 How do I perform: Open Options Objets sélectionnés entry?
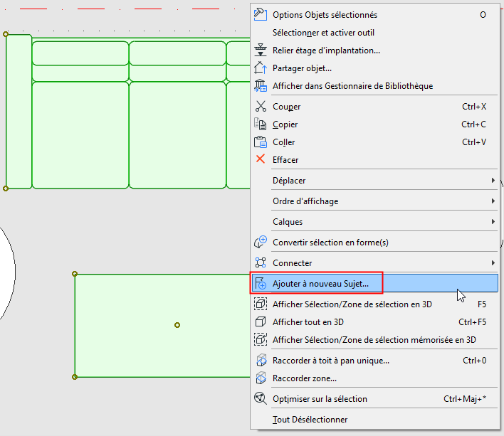(374, 15)
